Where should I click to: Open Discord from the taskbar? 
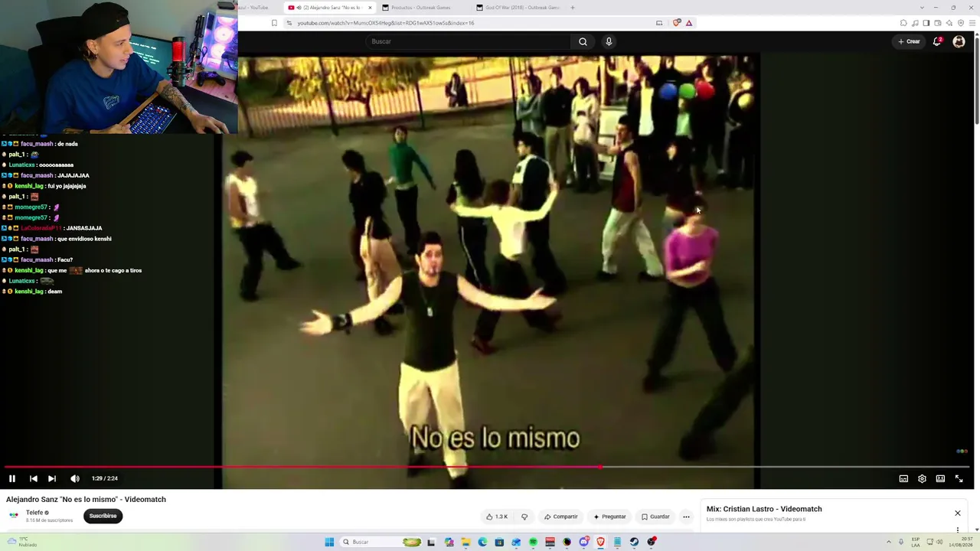[x=583, y=542]
